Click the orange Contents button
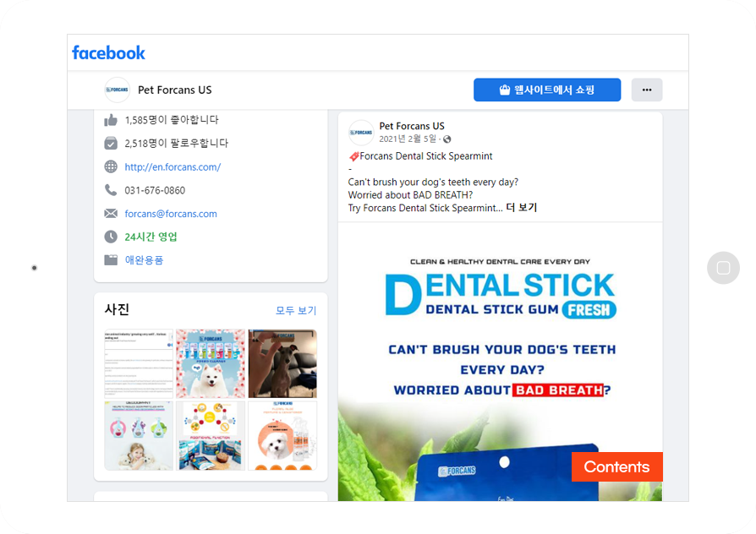The image size is (756, 534). [616, 466]
